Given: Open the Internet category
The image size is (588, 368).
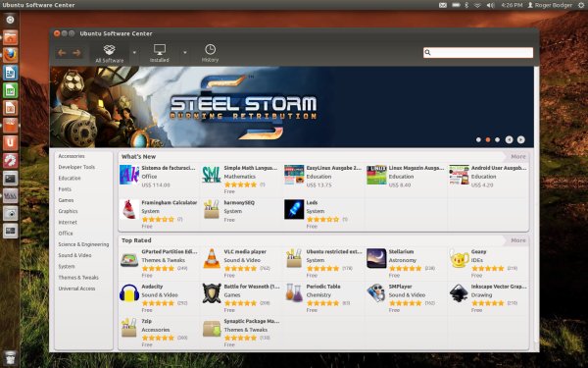Looking at the screenshot, I should pos(68,223).
